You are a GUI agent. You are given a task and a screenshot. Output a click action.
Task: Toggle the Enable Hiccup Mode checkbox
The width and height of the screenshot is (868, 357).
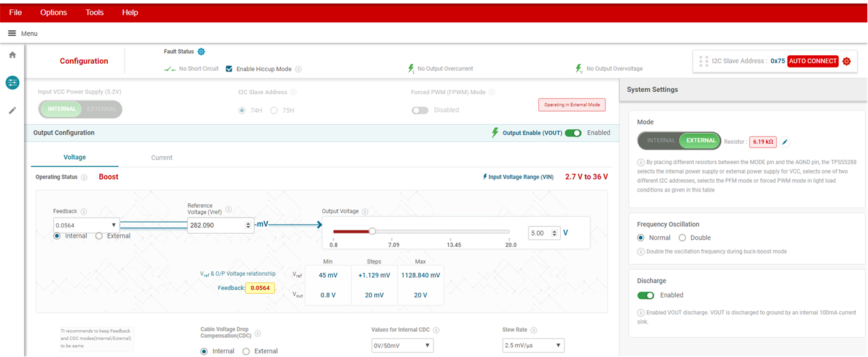coord(229,69)
